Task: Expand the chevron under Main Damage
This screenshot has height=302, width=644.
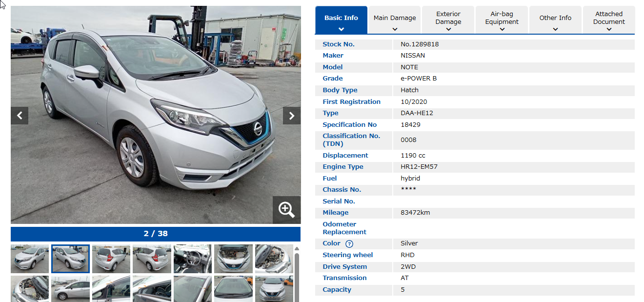Action: click(395, 29)
